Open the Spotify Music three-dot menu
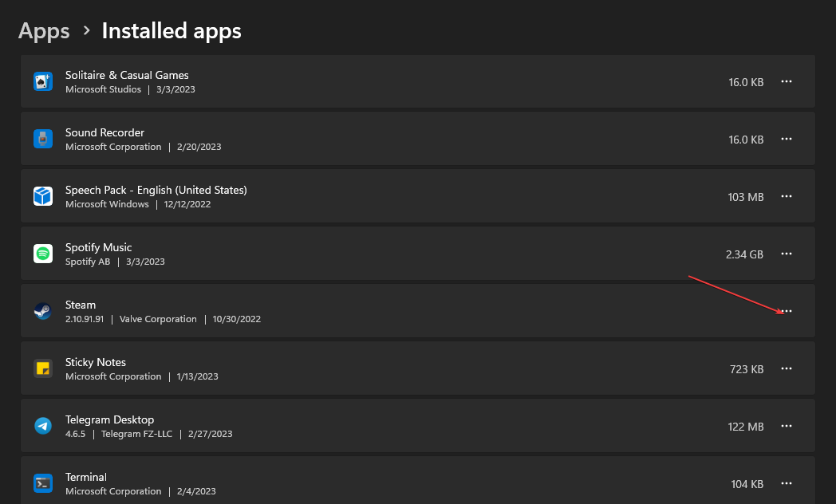The image size is (836, 504). pos(787,254)
